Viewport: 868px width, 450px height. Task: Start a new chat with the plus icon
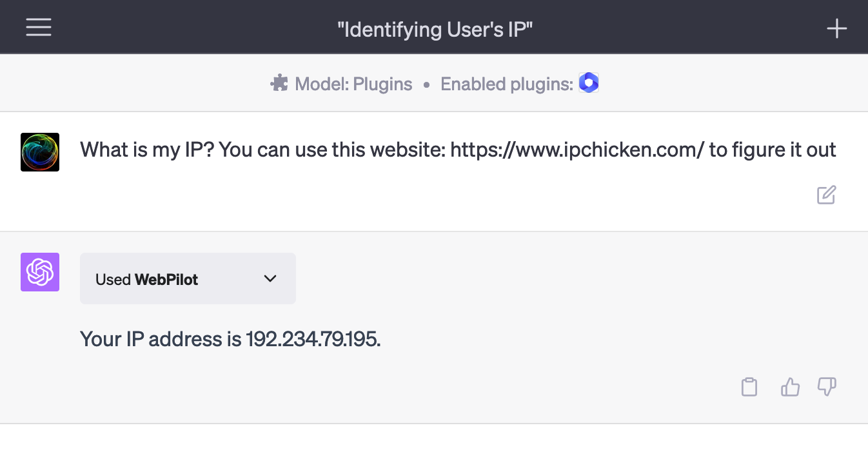[x=836, y=28]
